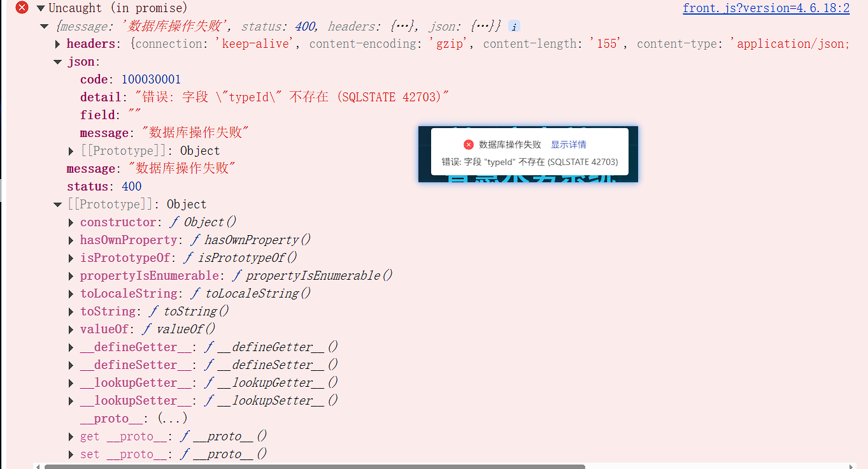
Task: Expand the __defineSetter__ function entry
Action: coord(71,364)
